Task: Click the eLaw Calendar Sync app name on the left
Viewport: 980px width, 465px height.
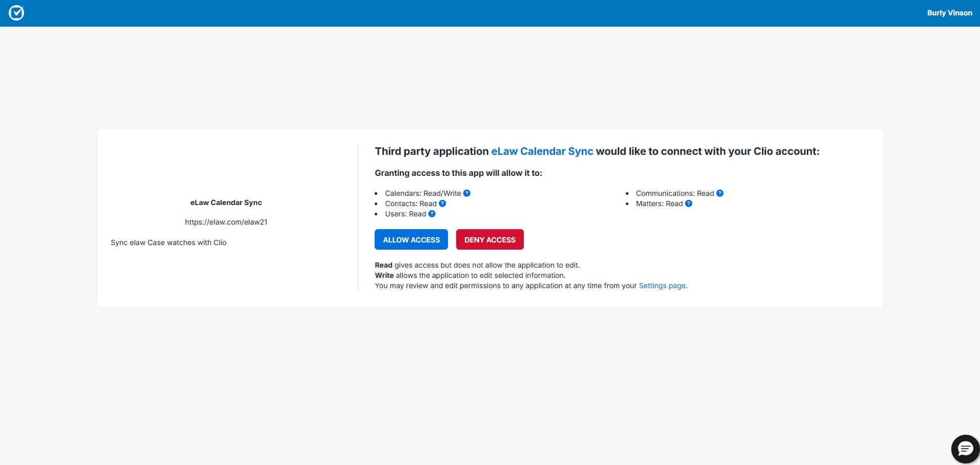Action: (x=226, y=203)
